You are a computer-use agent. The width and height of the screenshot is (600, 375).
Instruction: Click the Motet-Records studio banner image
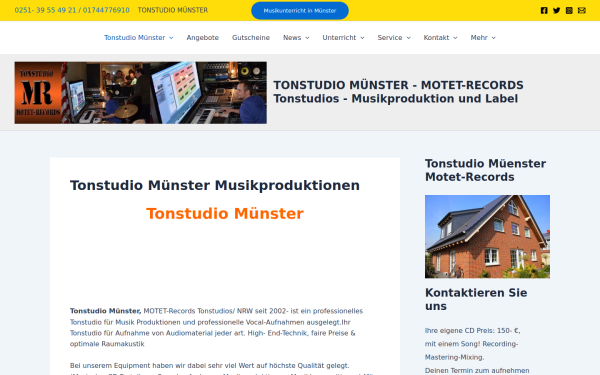coord(140,93)
